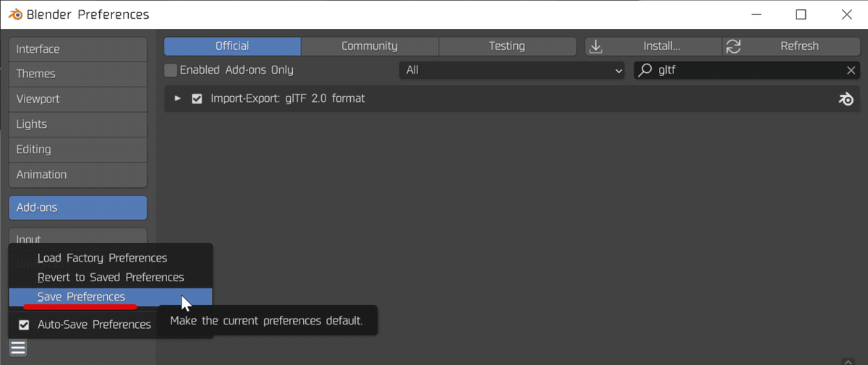Screen dimensions: 868x365
Task: Open the Editing preferences section
Action: click(x=78, y=150)
